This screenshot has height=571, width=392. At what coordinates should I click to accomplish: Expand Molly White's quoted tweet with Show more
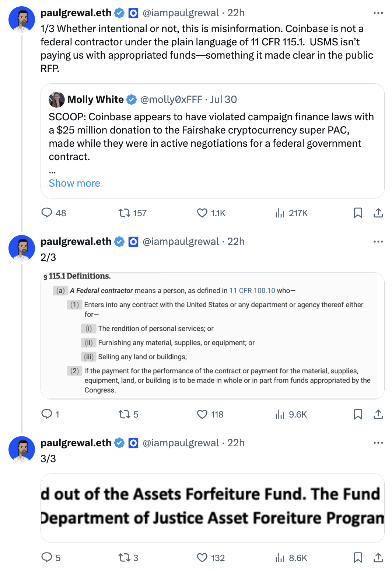coord(74,183)
